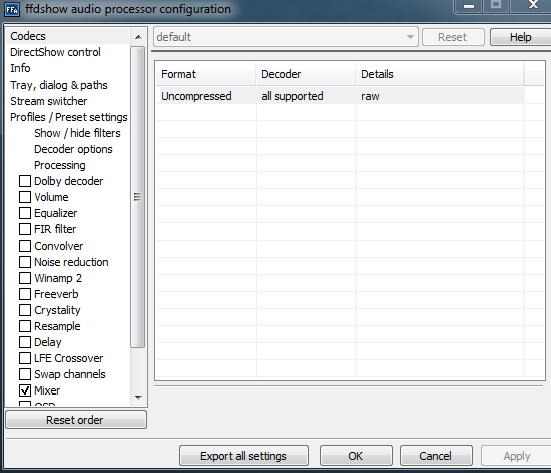
Task: Select Show / hide filters
Action: pyautogui.click(x=77, y=133)
